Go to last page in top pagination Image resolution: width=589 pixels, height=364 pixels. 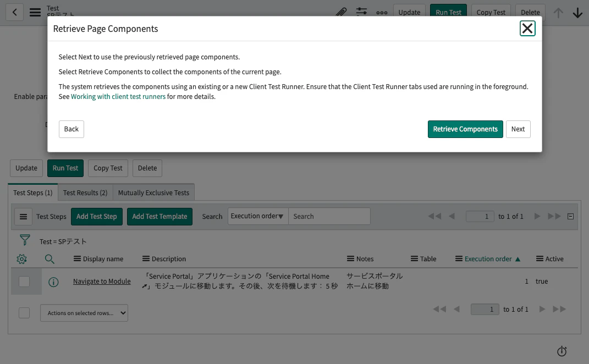point(554,216)
